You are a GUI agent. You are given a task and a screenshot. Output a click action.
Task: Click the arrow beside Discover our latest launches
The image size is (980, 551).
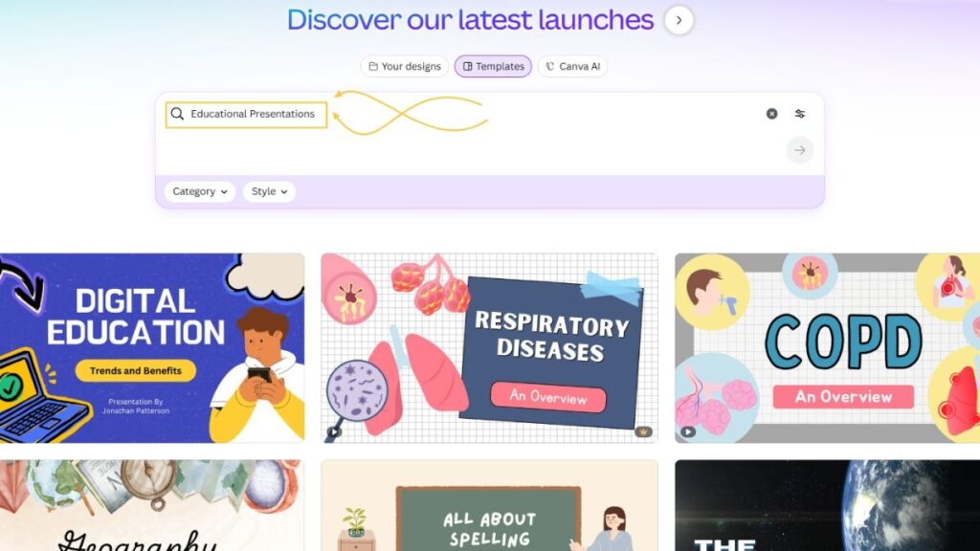(679, 20)
